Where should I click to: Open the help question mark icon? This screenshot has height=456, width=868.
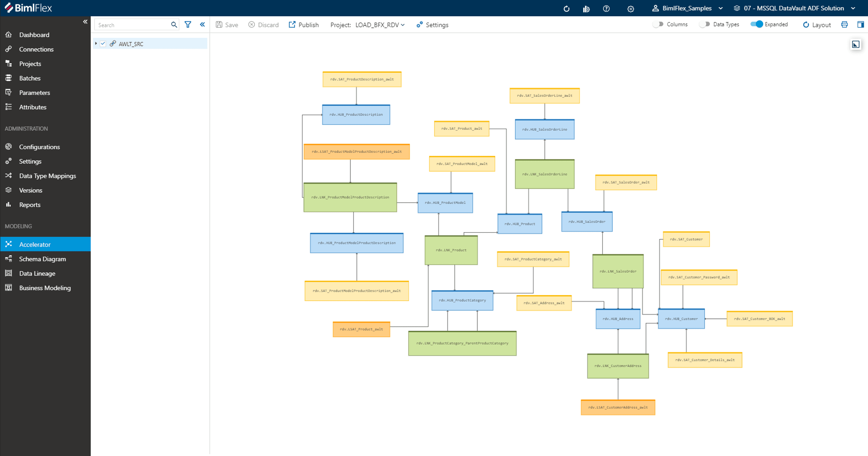pos(606,9)
